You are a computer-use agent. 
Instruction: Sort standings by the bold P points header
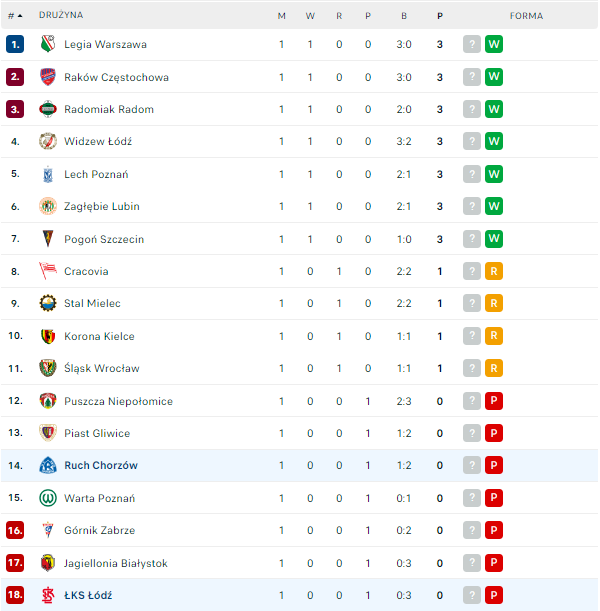[440, 16]
